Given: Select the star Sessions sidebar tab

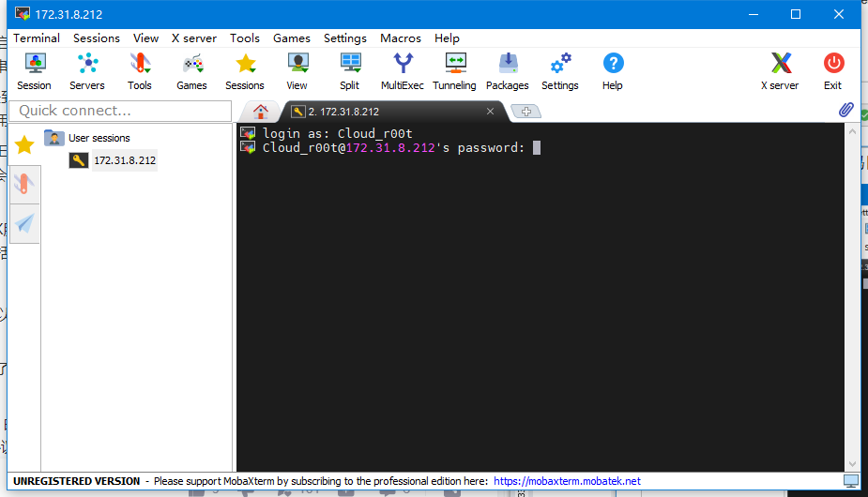Looking at the screenshot, I should coord(24,144).
